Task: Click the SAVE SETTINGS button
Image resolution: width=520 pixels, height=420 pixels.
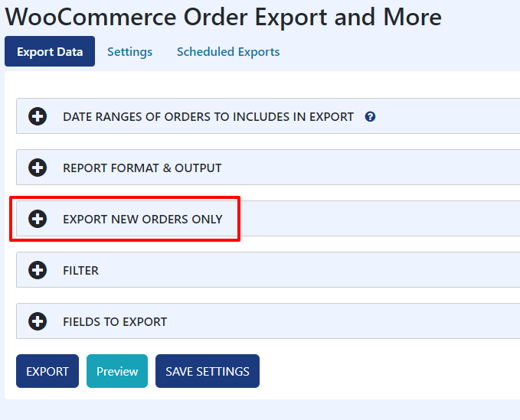Action: pos(208,371)
